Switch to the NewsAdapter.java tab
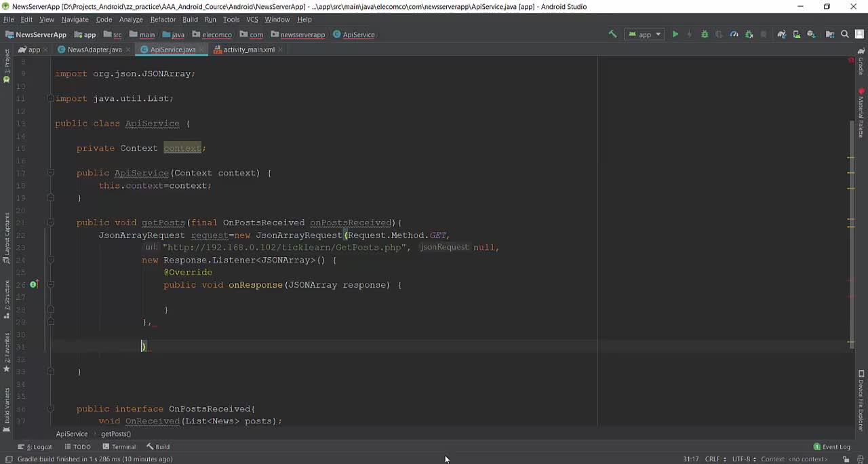Screen dimensions: 868x464 [94, 50]
